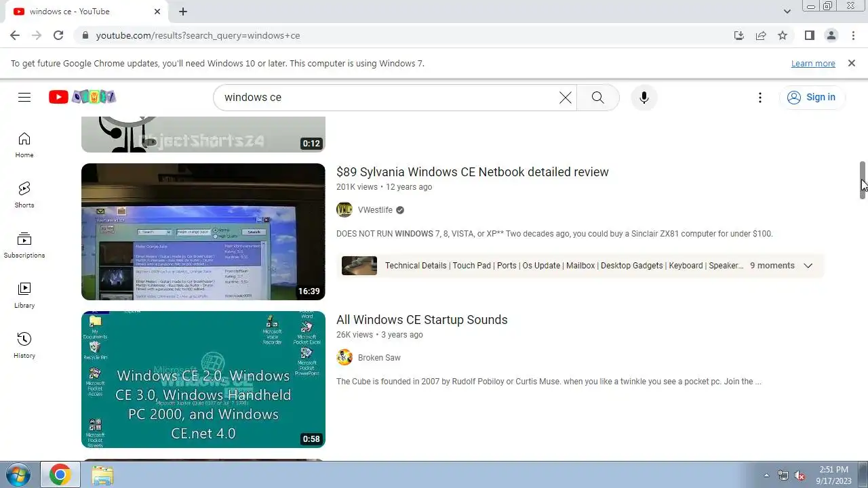Bookmark this page with the star icon
This screenshot has height=488, width=868.
(783, 35)
